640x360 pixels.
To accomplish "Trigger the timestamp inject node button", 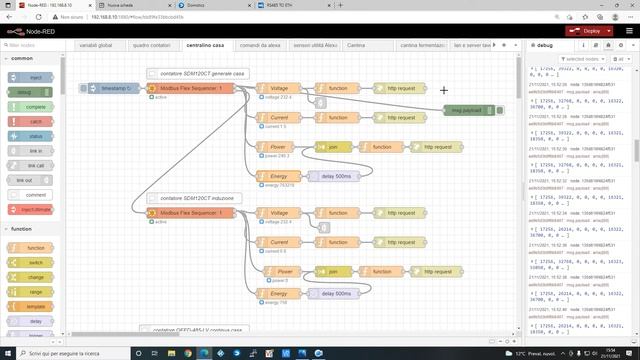I will click(x=83, y=88).
